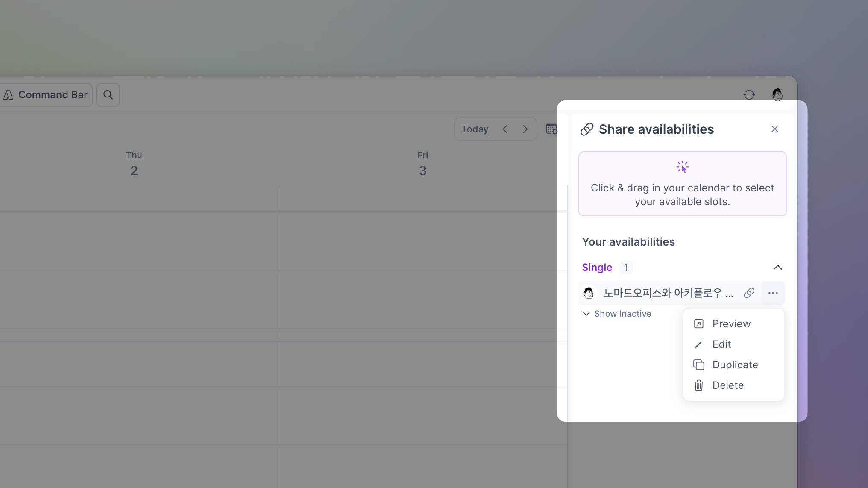Image resolution: width=868 pixels, height=488 pixels.
Task: Click the three-dot more options button
Action: pos(773,293)
